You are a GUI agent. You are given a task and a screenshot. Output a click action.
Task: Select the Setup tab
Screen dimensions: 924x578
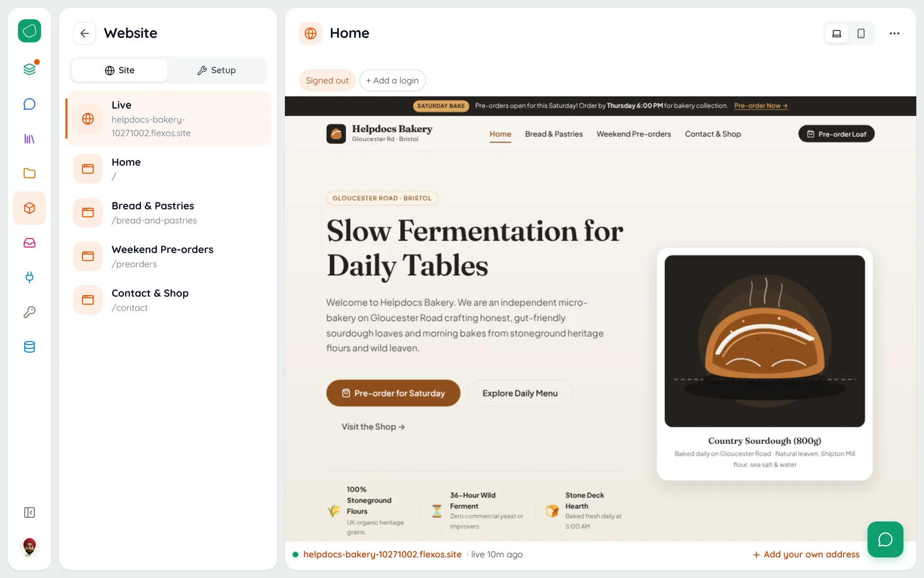pyautogui.click(x=217, y=70)
